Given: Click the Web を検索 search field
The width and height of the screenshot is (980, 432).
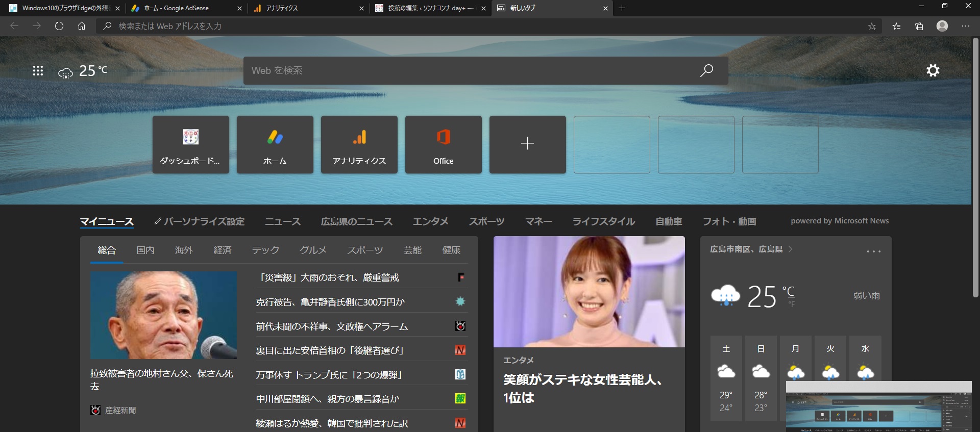Looking at the screenshot, I should click(x=470, y=70).
